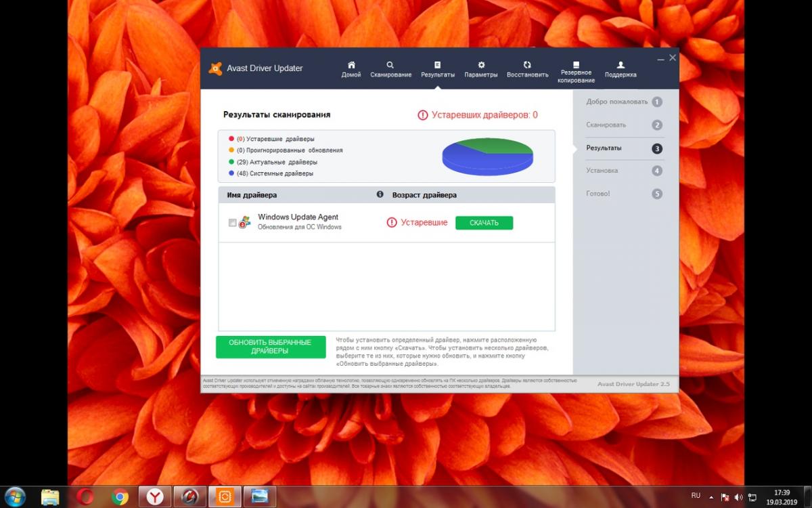Select the Добро пожаловать step 1
The width and height of the screenshot is (812, 508).
[624, 102]
